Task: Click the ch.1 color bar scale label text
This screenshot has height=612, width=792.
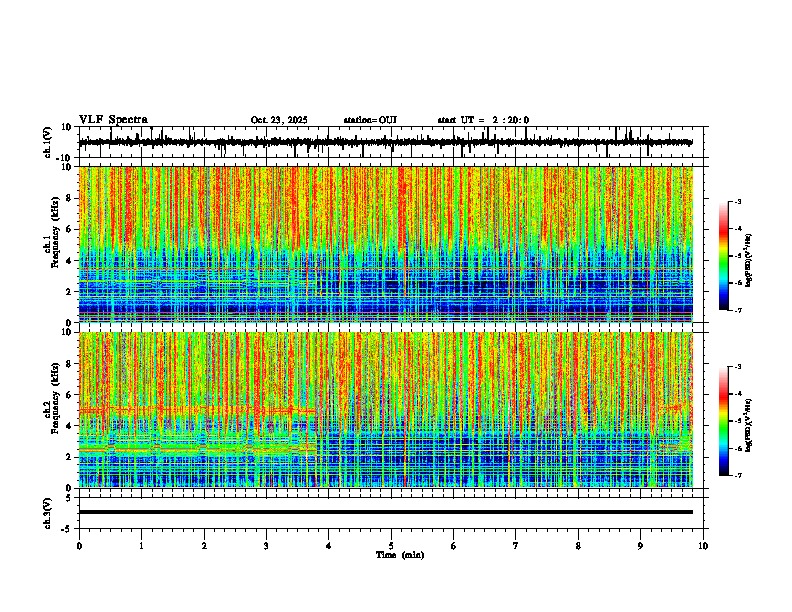Action: pyautogui.click(x=749, y=261)
